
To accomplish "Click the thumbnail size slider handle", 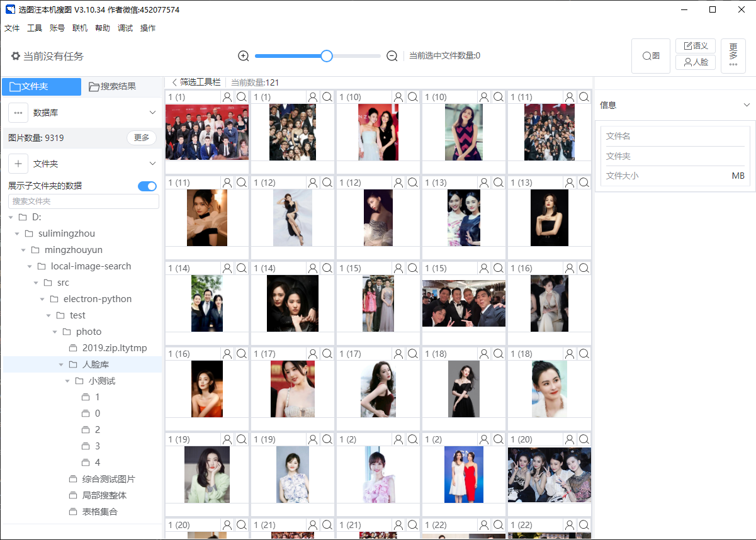I will 327,56.
